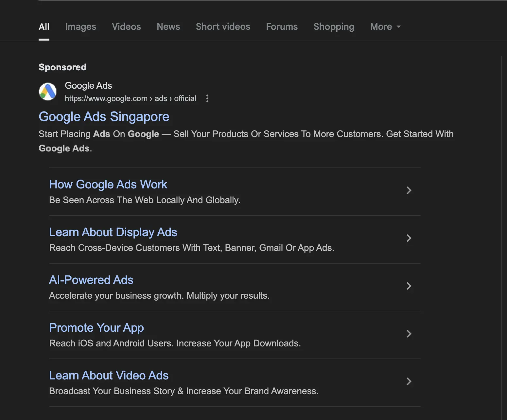507x420 pixels.
Task: Expand the More search filters dropdown
Action: [385, 26]
